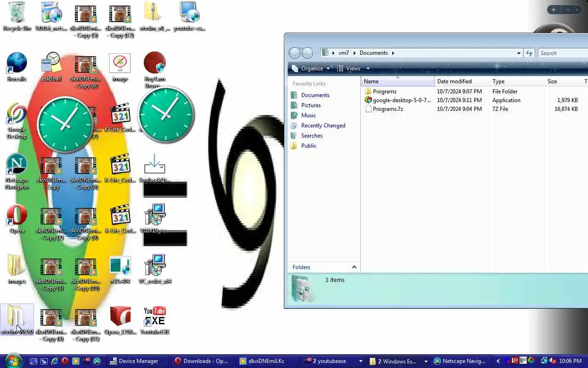
Task: Click the volume icon in system tray
Action: pos(553,361)
